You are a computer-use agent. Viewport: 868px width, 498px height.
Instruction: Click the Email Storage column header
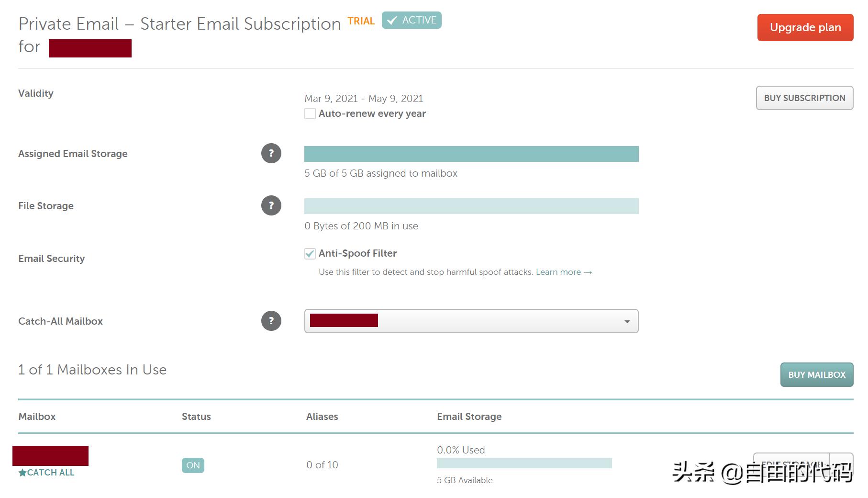pyautogui.click(x=469, y=417)
